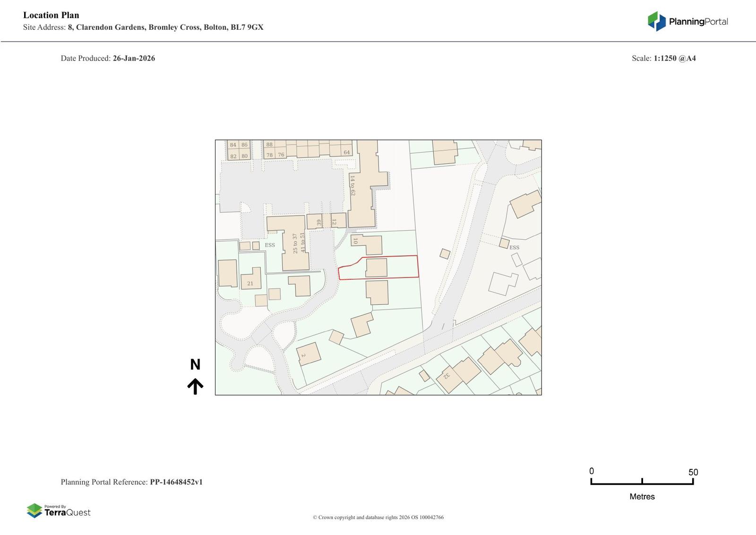Click the TerraQuest layered logo icon

click(x=34, y=510)
